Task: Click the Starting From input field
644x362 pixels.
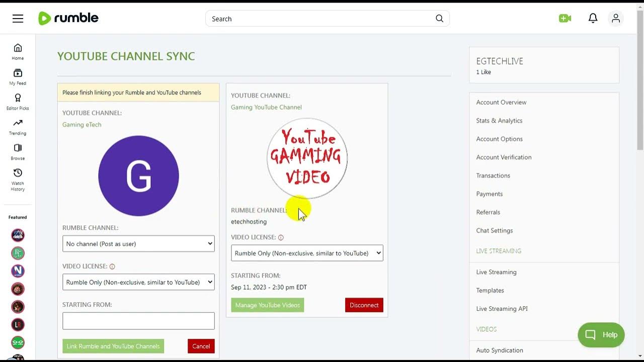Action: pos(138,321)
